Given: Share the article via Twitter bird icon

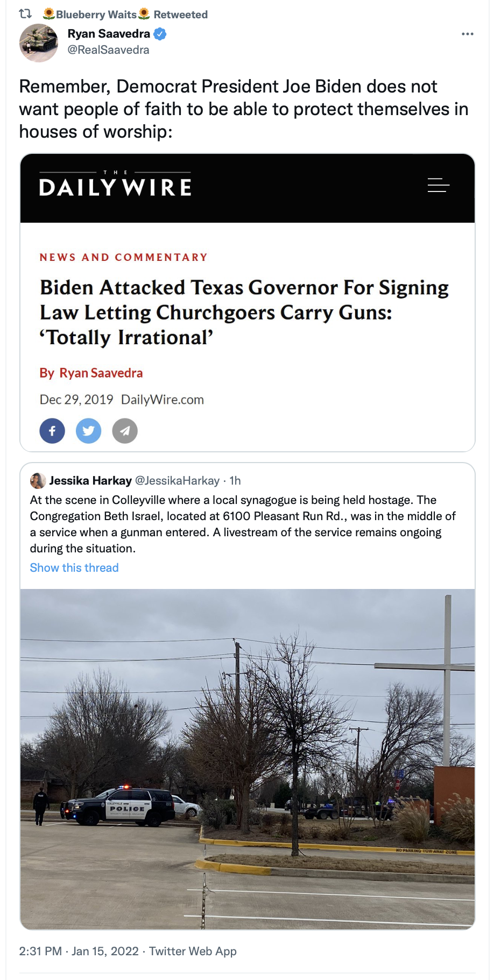Looking at the screenshot, I should tap(88, 431).
